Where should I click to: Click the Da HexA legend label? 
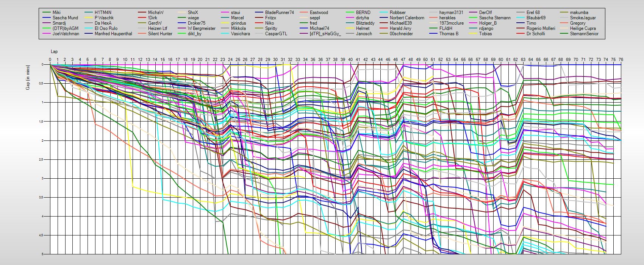coord(103,23)
